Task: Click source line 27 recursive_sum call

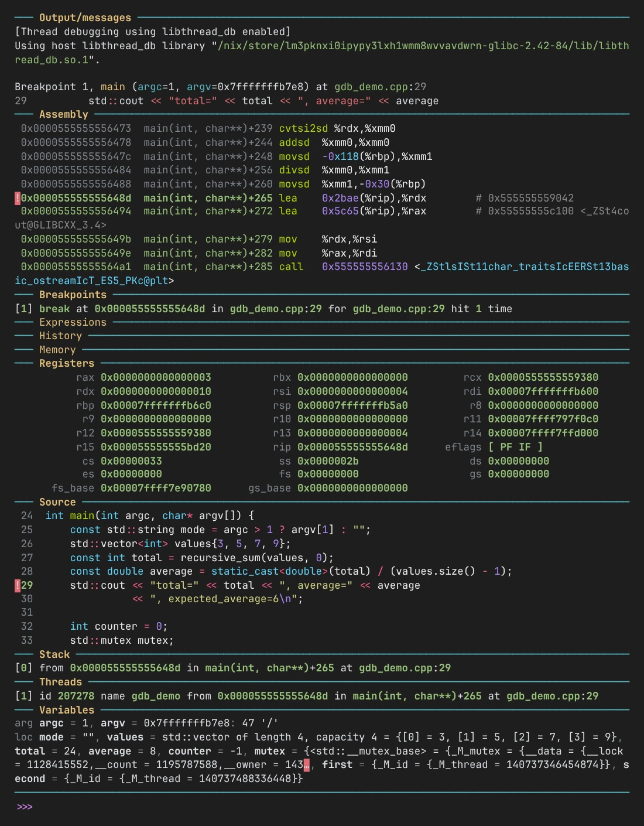Action: [x=202, y=558]
